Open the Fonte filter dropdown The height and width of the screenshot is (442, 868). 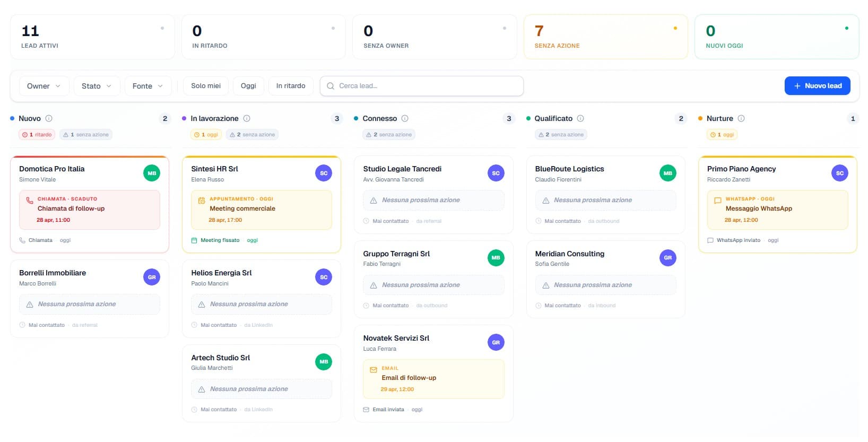pos(148,85)
